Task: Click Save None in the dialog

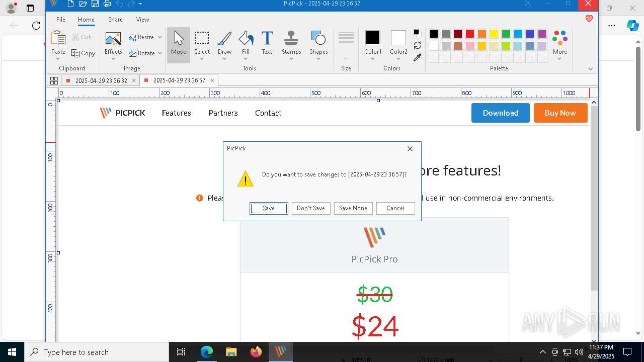Action: tap(353, 208)
